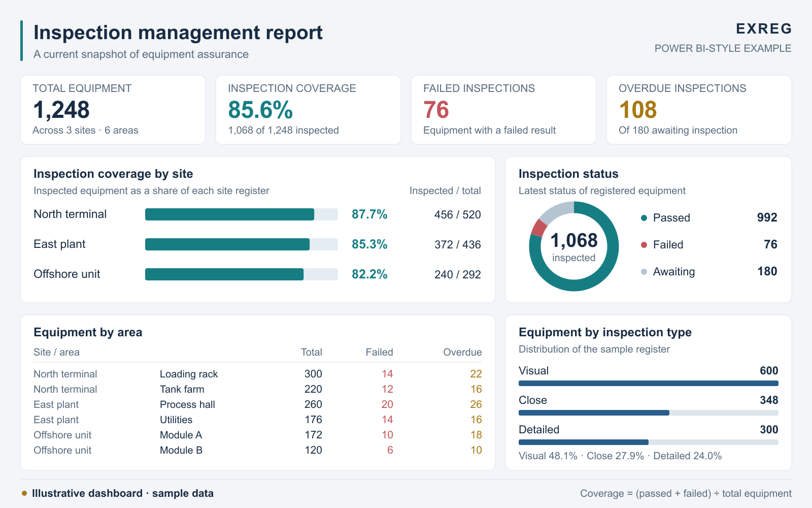Image resolution: width=812 pixels, height=508 pixels.
Task: Click the Failed legend dot
Action: click(x=644, y=245)
